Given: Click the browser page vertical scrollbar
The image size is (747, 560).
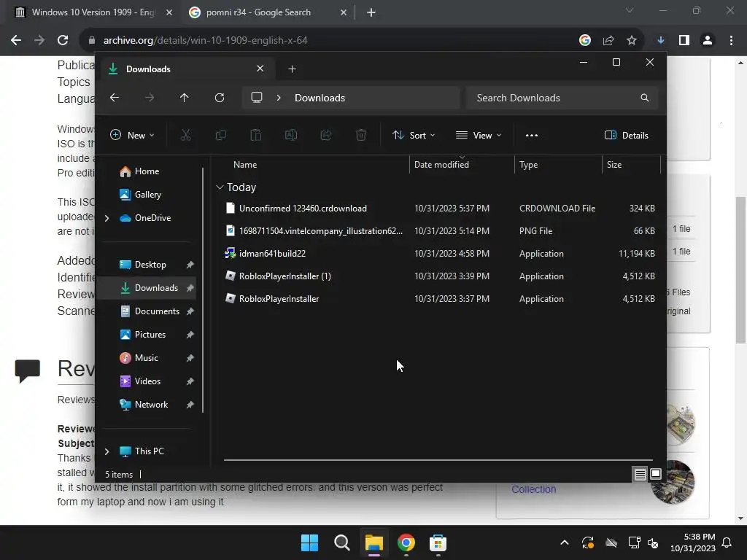Looking at the screenshot, I should [x=740, y=270].
